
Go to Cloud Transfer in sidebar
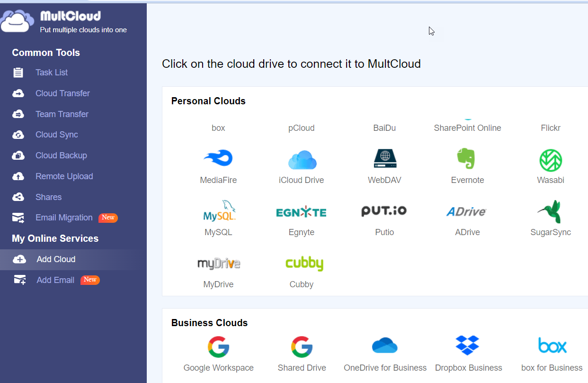(x=62, y=93)
